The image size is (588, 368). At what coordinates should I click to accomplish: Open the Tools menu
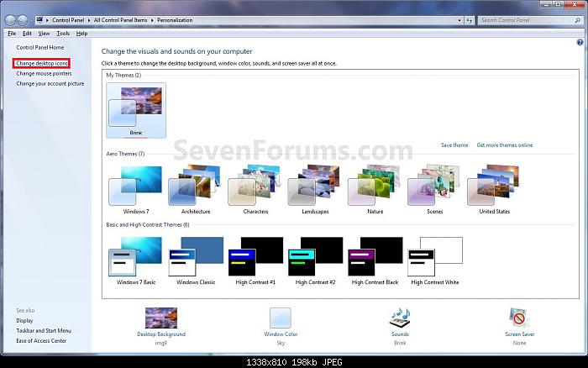point(63,34)
